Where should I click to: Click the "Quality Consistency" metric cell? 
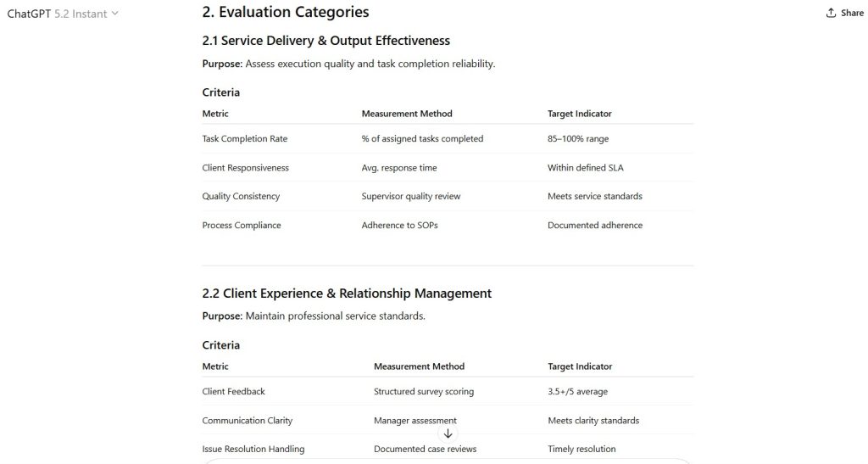click(241, 197)
